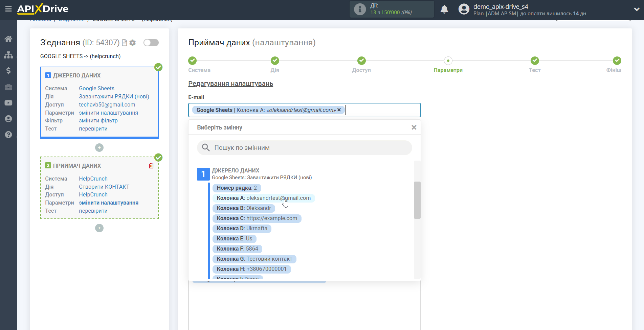The image size is (644, 330).
Task: Delete the data receiver block
Action: 151,166
